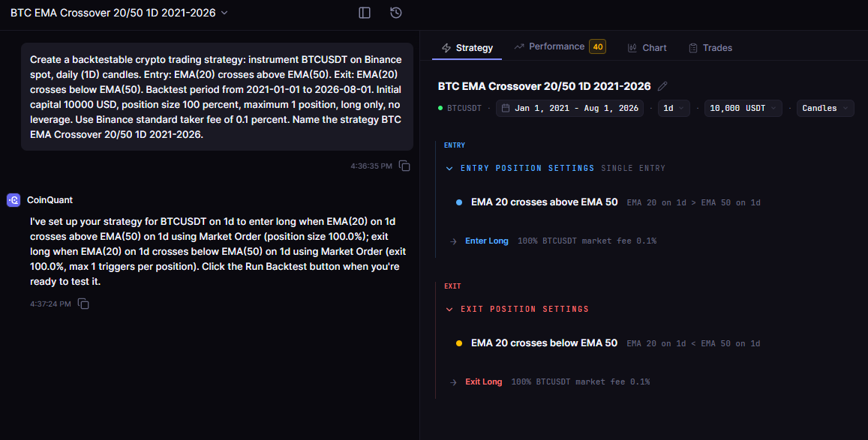Click the CoinQuant sender name
This screenshot has height=440, width=868.
tap(50, 200)
